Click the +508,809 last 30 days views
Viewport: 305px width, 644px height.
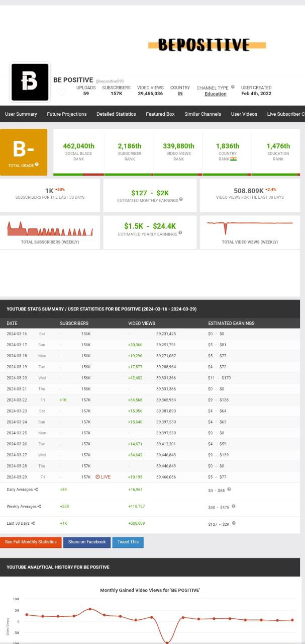(137, 524)
